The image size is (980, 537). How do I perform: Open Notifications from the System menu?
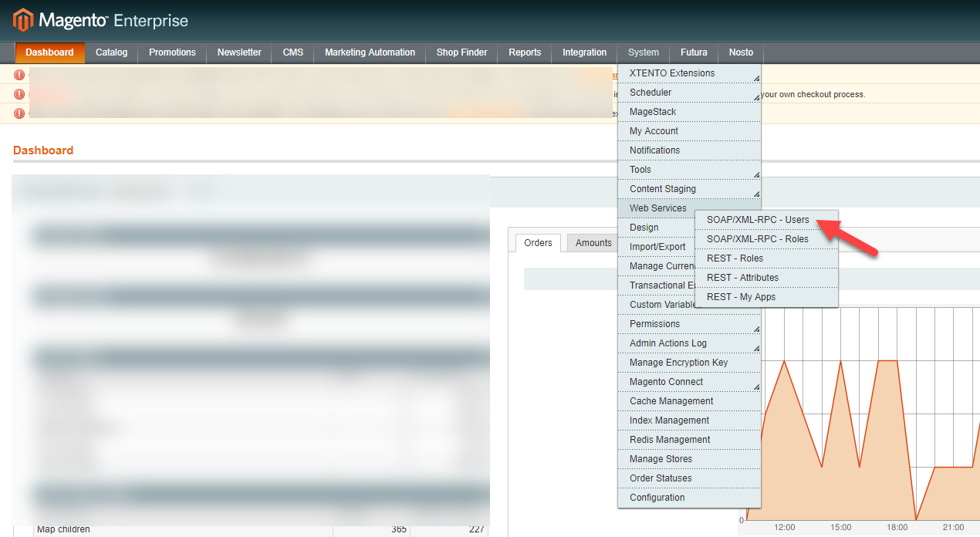(690, 150)
